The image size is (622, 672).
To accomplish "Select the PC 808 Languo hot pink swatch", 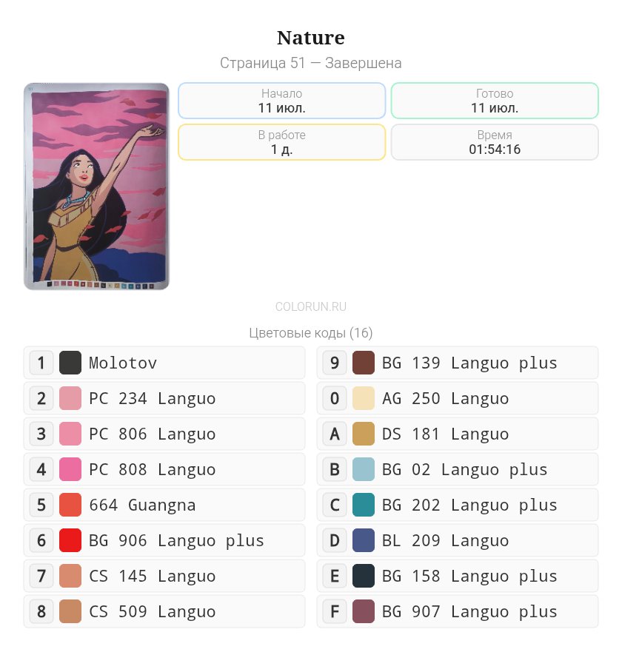I will [x=70, y=469].
